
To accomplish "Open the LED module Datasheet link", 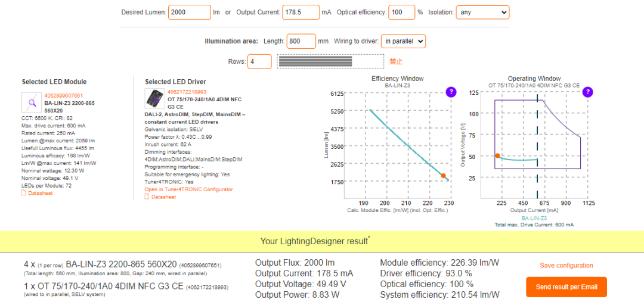I will click(41, 193).
